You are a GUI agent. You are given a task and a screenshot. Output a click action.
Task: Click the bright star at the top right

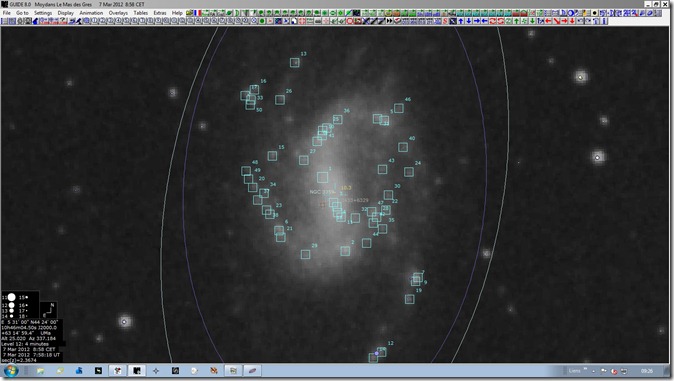click(581, 77)
